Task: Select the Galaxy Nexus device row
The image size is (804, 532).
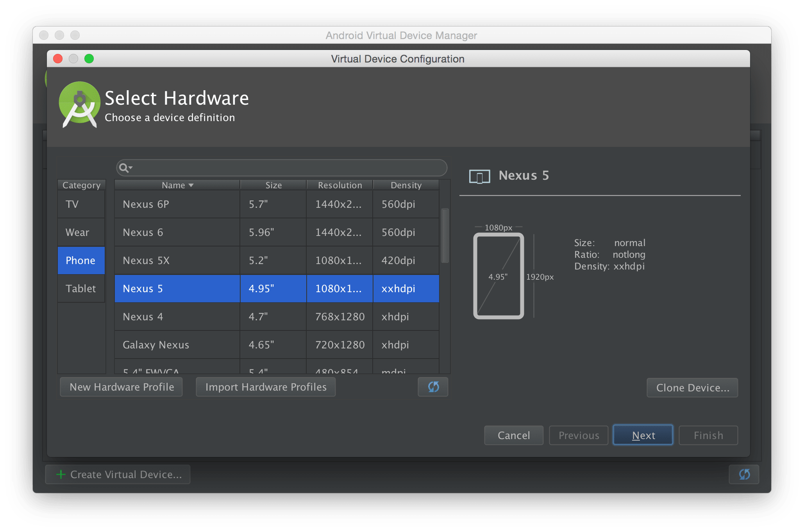Action: (x=277, y=345)
